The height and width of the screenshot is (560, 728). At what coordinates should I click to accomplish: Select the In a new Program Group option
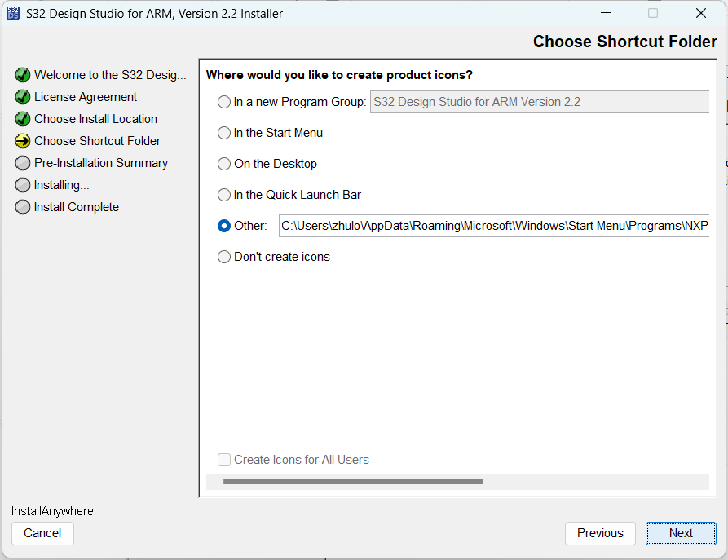click(224, 102)
